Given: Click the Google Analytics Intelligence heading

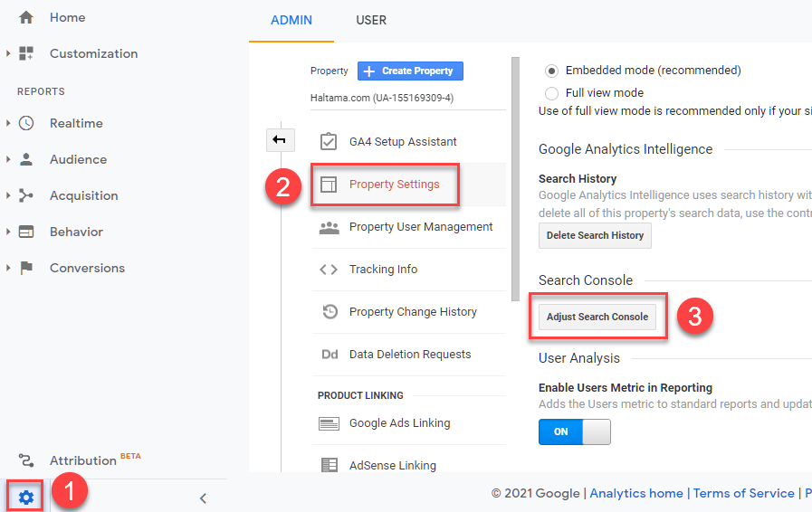Looking at the screenshot, I should point(626,149).
